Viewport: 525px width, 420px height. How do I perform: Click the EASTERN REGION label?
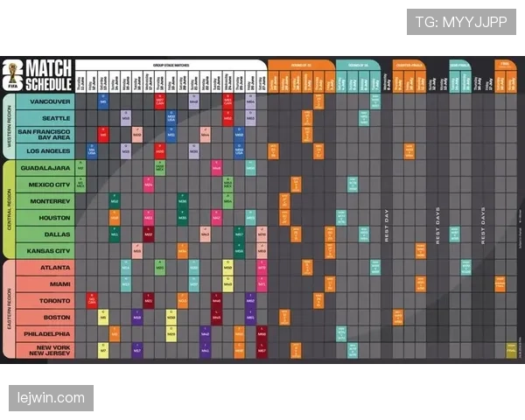point(9,309)
